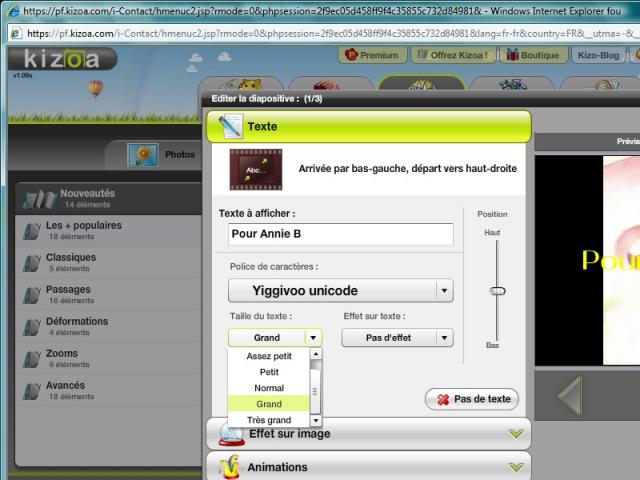Select the Zooms category
The image size is (640, 480).
(x=109, y=358)
